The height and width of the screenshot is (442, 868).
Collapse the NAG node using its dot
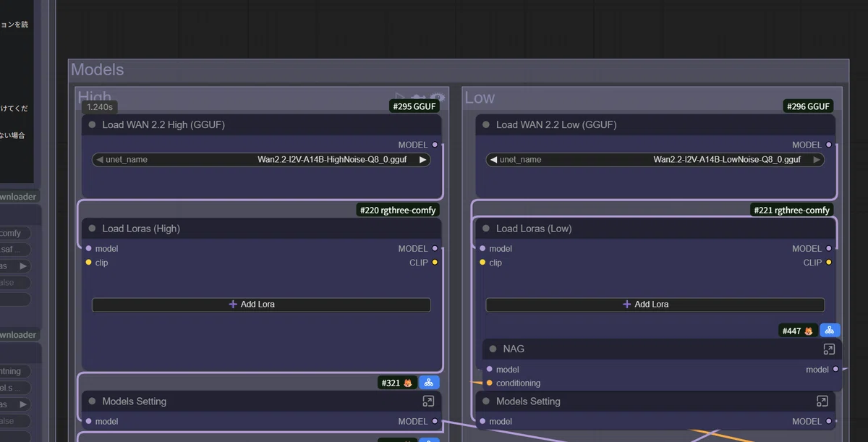click(493, 349)
